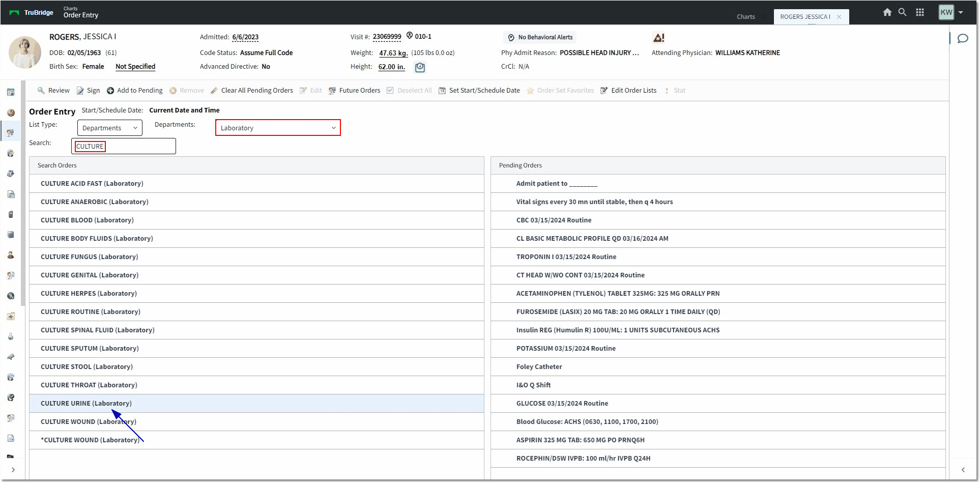Select CULTURE ANAEROBIC order
Screen dimensions: 980x483
coord(256,202)
